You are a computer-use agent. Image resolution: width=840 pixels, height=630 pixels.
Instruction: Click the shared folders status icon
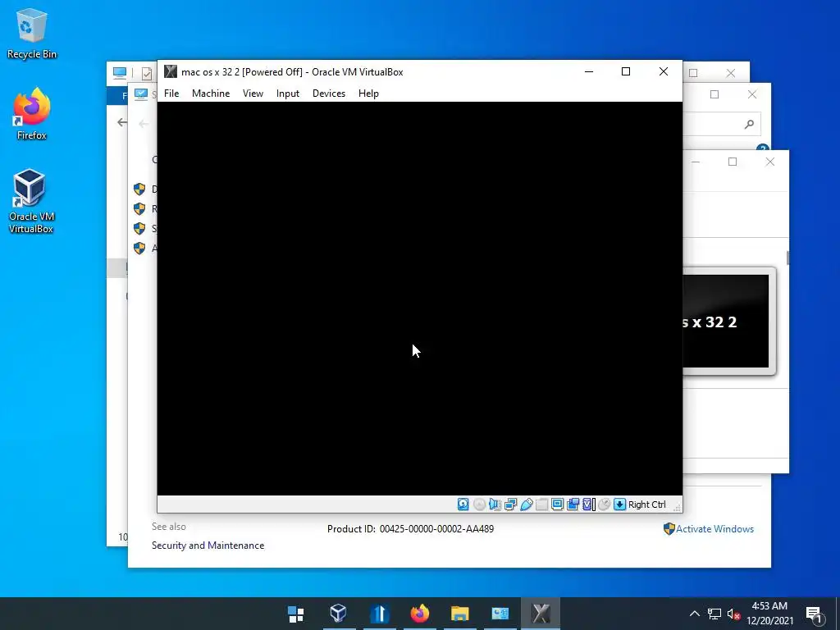click(541, 504)
